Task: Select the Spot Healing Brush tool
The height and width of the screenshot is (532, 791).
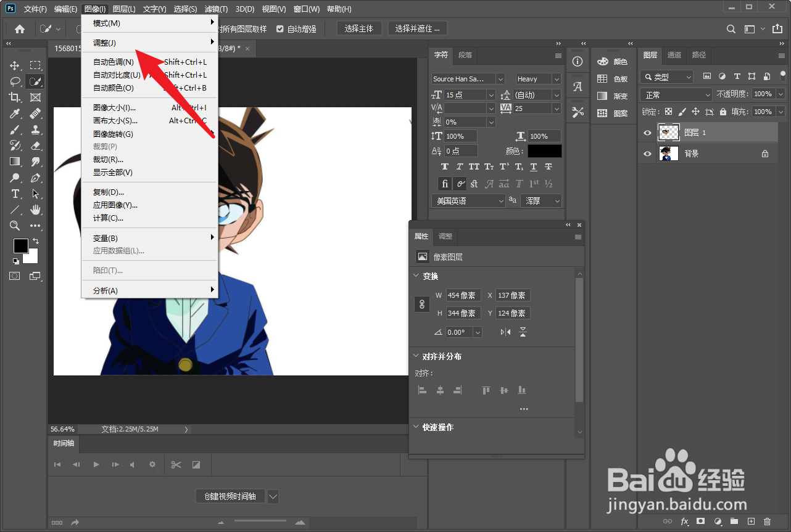Action: pos(35,113)
